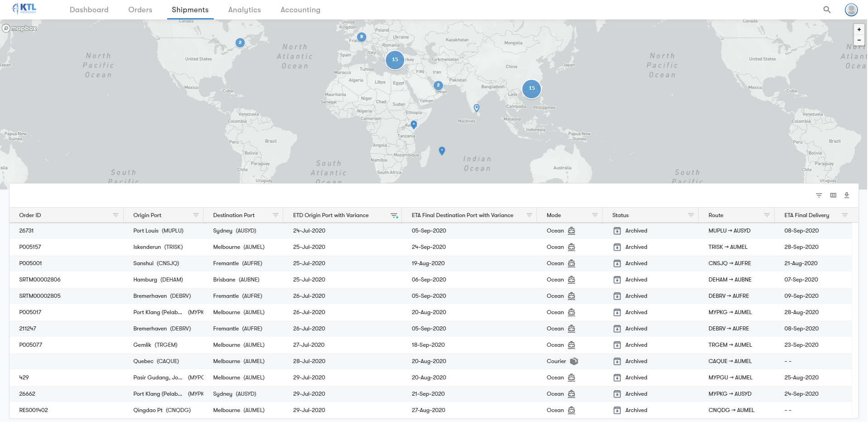This screenshot has width=868, height=422.
Task: Open the search magnifier
Action: (827, 10)
